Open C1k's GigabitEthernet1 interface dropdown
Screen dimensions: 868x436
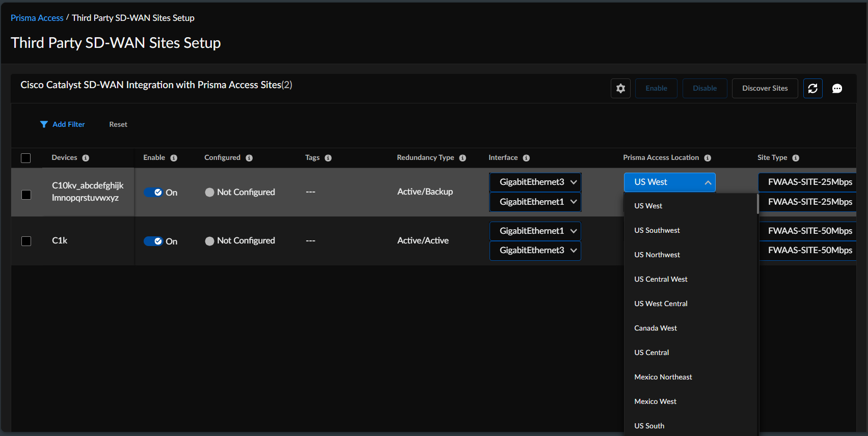(535, 231)
